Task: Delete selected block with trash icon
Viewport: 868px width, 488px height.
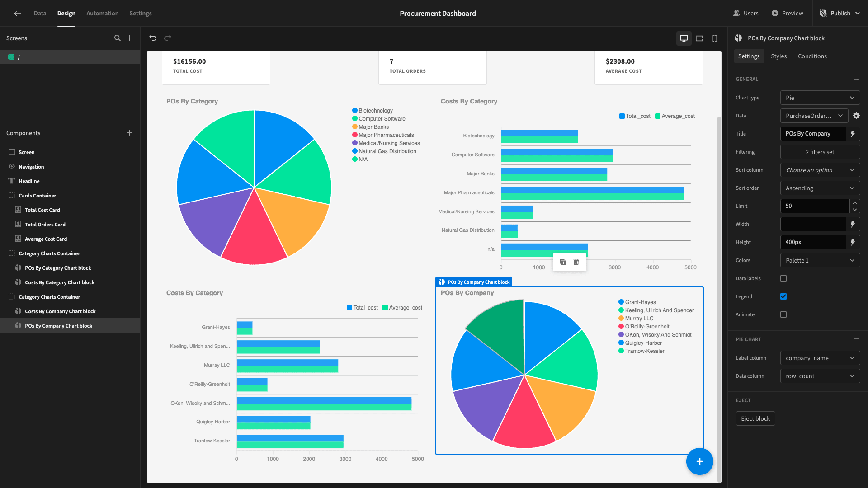Action: [x=576, y=262]
